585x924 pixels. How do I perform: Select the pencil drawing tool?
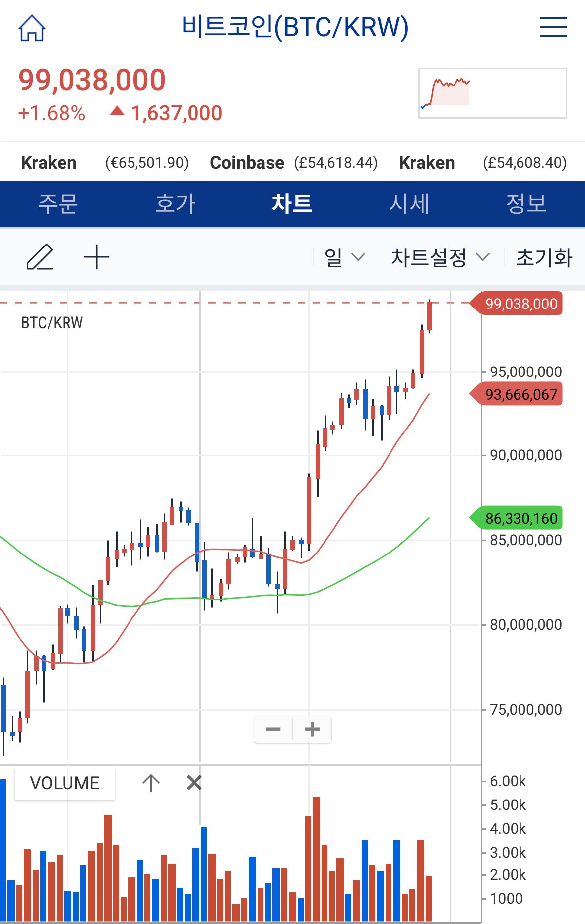tap(40, 257)
